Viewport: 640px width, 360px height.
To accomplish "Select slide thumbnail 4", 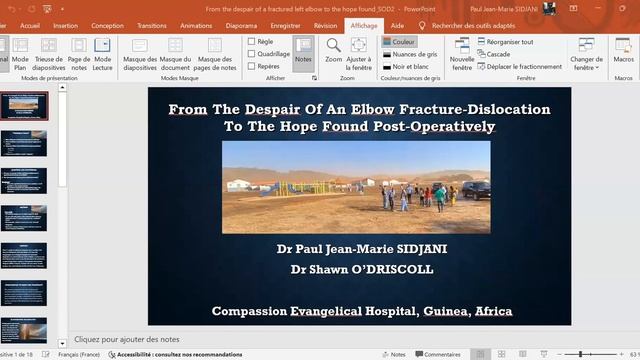I will tap(24, 218).
